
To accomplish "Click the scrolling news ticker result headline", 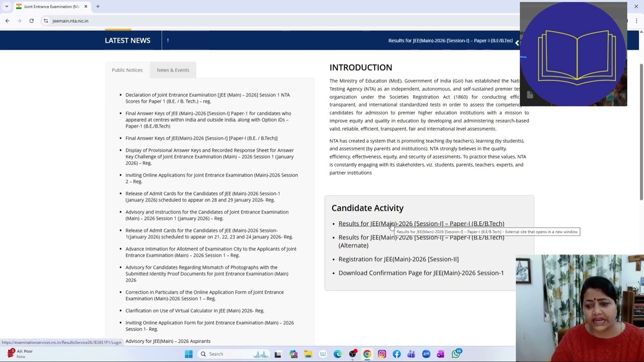I will tap(450, 41).
